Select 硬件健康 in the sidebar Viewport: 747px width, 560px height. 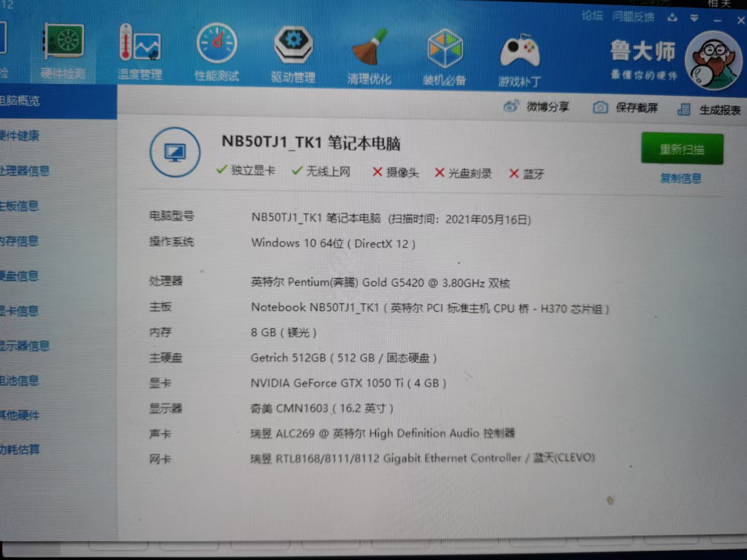[x=20, y=136]
